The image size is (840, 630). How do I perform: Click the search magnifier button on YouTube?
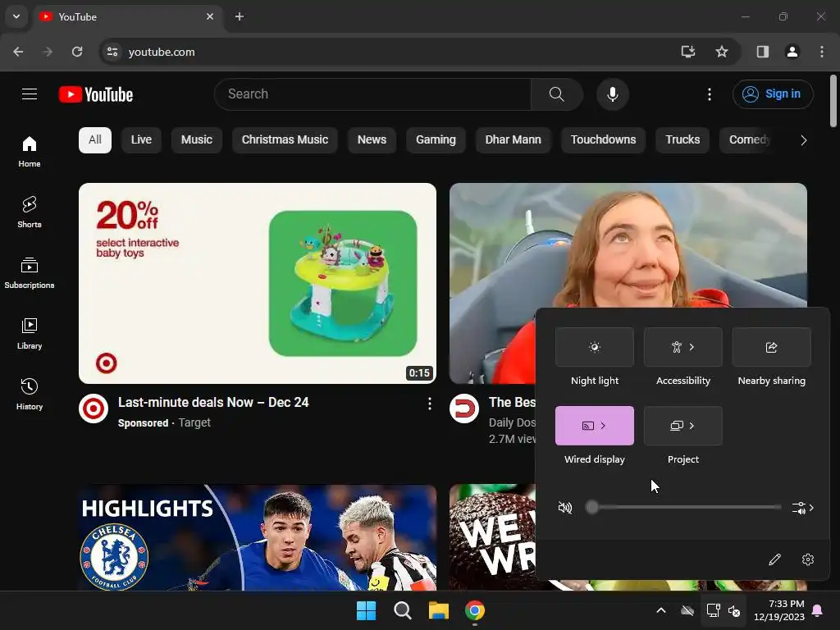pyautogui.click(x=557, y=94)
